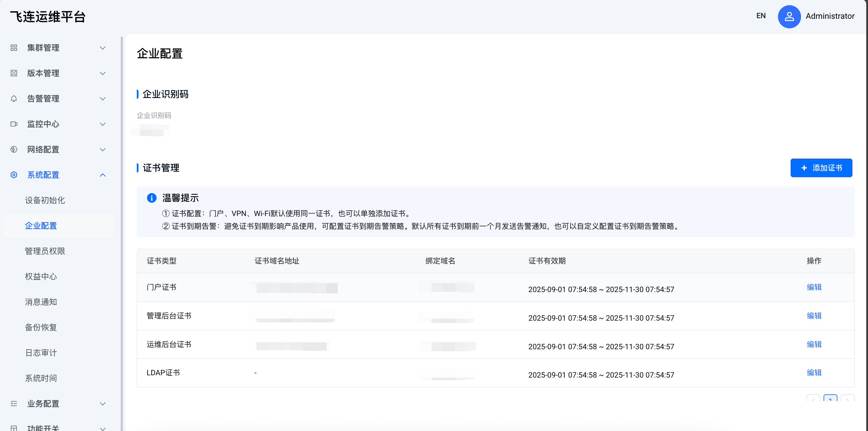Expand the 集群管理 menu chevron
The height and width of the screenshot is (431, 868).
click(x=103, y=48)
